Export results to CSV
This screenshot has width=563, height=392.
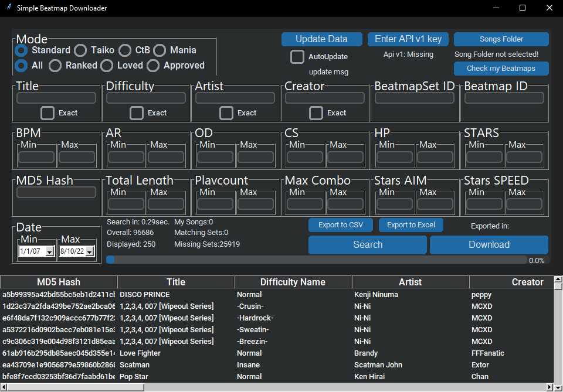pos(340,225)
